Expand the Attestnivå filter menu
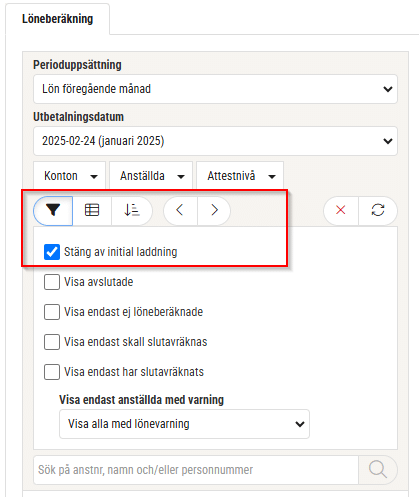The width and height of the screenshot is (419, 497). point(240,176)
